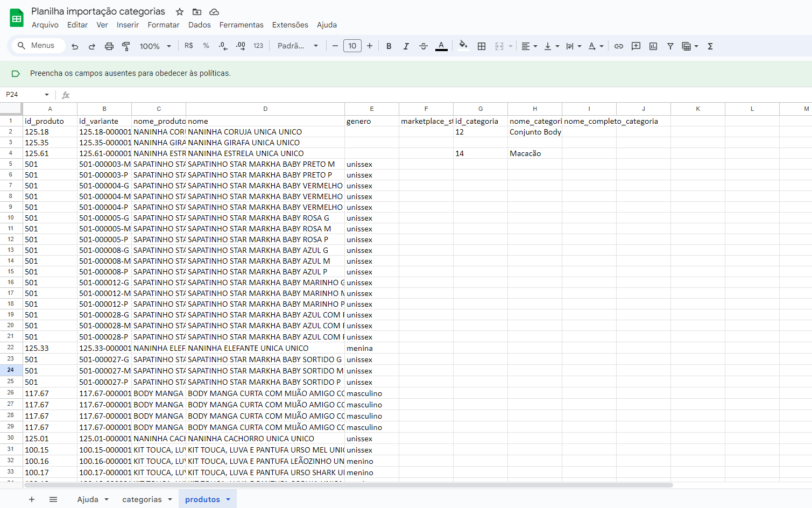Decrease decimal places
812x508 pixels.
pyautogui.click(x=223, y=46)
